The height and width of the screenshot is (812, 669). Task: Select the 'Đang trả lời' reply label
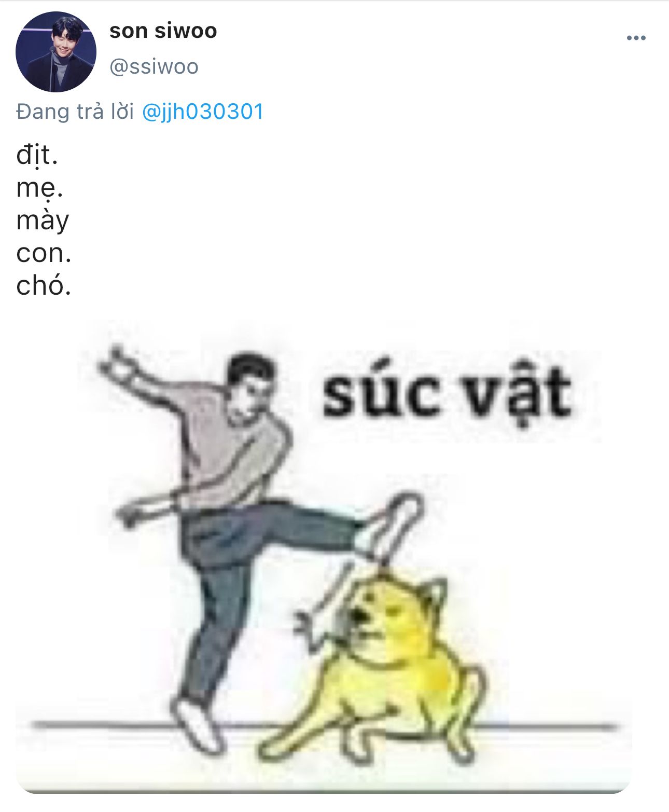click(x=75, y=112)
